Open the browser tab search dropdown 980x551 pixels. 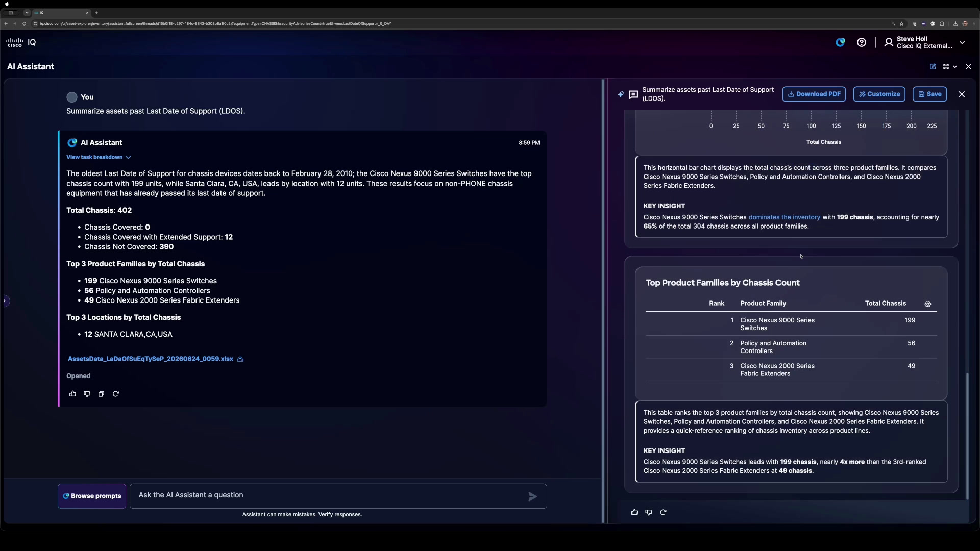[x=27, y=13]
